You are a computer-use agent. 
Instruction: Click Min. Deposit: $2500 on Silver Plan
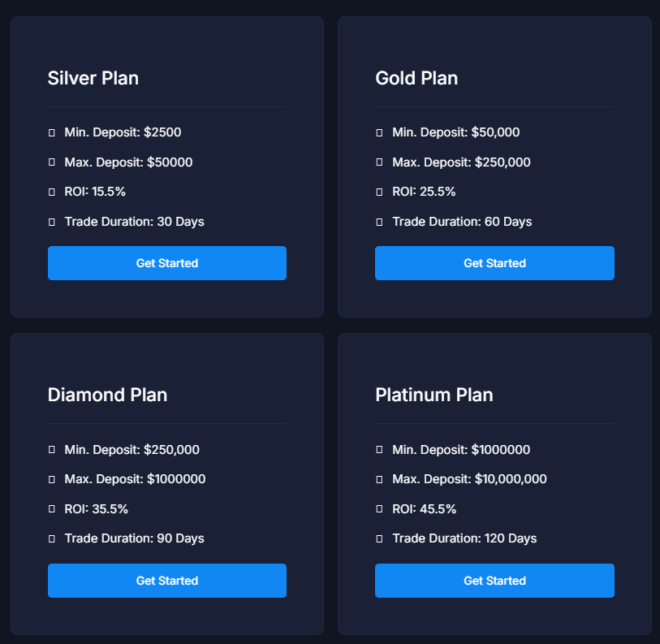122,132
